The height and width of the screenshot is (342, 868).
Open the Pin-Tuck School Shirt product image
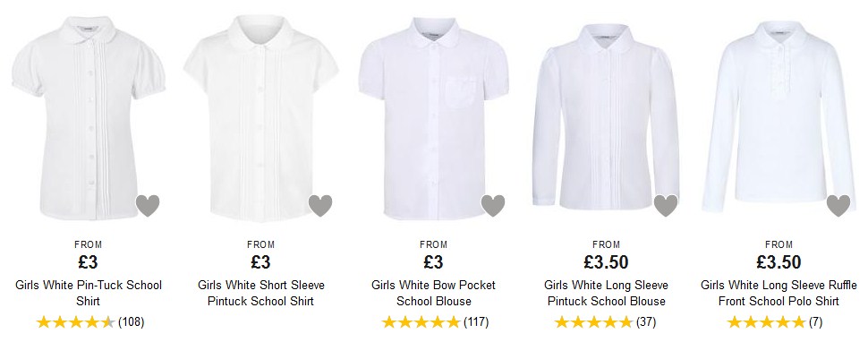pyautogui.click(x=89, y=118)
